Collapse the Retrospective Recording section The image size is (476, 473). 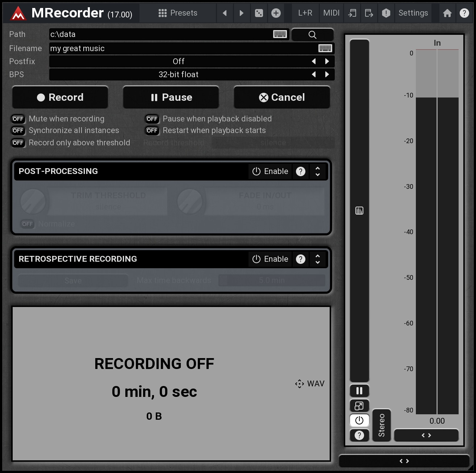click(318, 259)
